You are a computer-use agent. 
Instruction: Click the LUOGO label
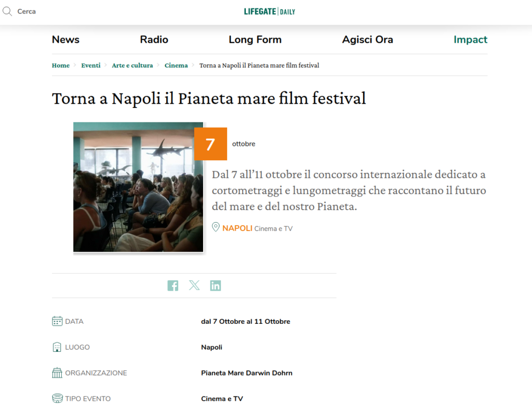[x=77, y=347]
